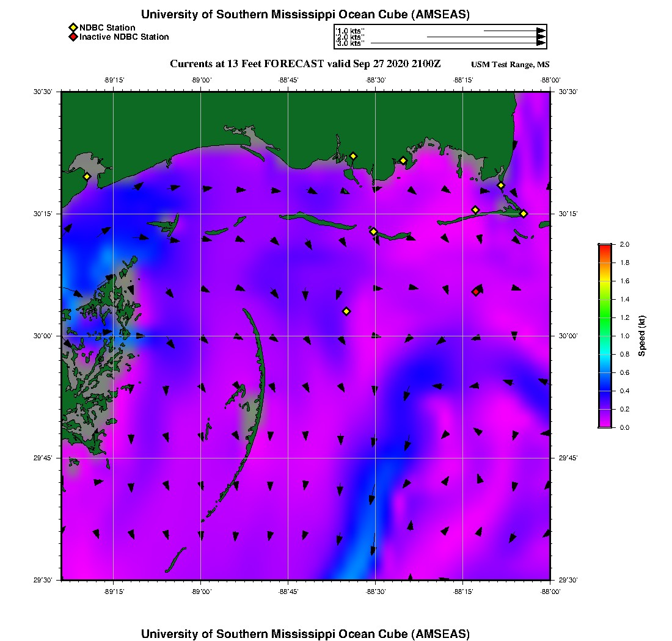Click the Currents at 13 Feet FORECAST heading
This screenshot has width=672, height=641.
click(305, 64)
